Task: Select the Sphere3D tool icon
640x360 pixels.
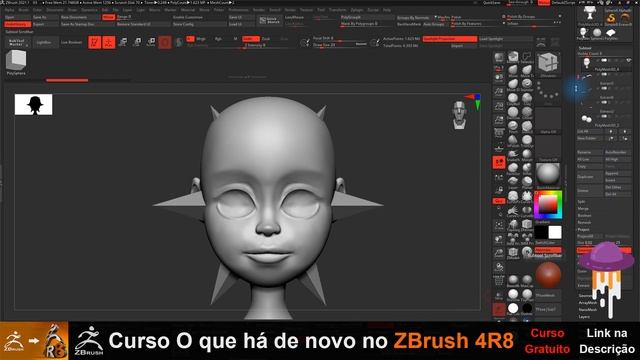Action: coord(597,33)
